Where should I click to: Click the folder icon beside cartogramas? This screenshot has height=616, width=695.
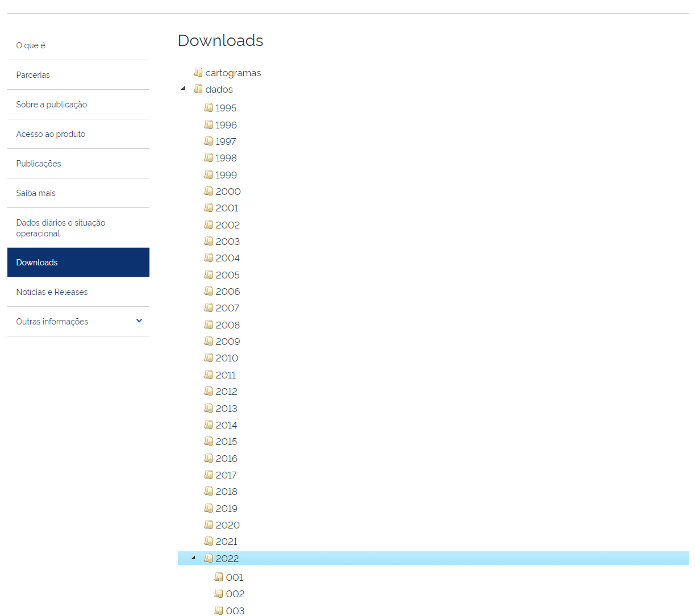[x=198, y=72]
